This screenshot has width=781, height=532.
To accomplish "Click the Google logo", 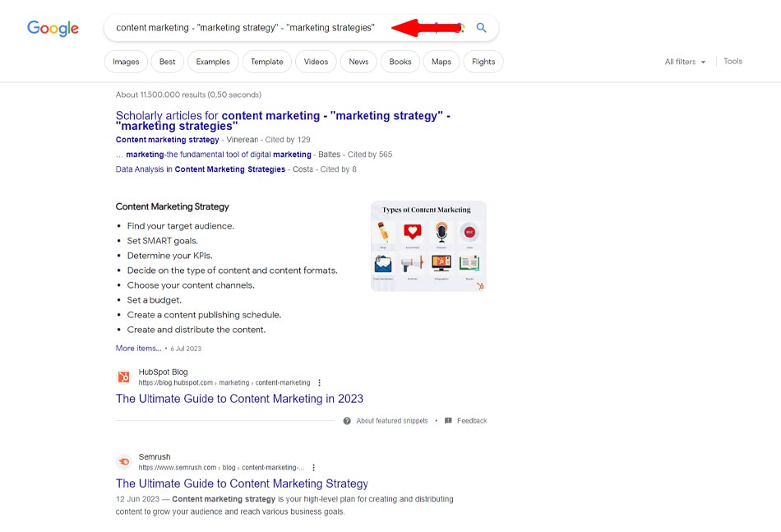I will pyautogui.click(x=53, y=29).
